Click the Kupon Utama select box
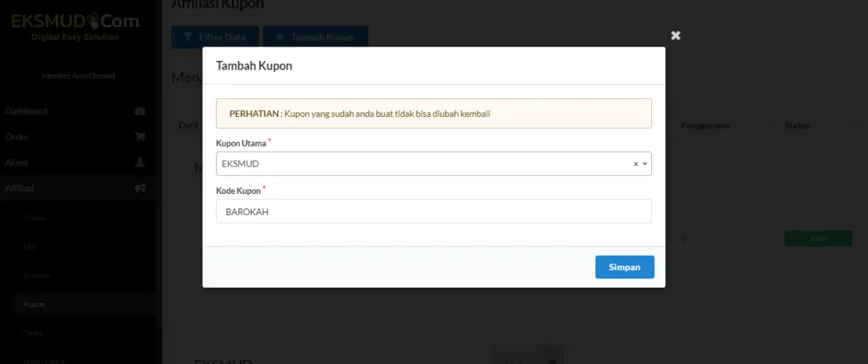This screenshot has height=364, width=868. [x=424, y=164]
